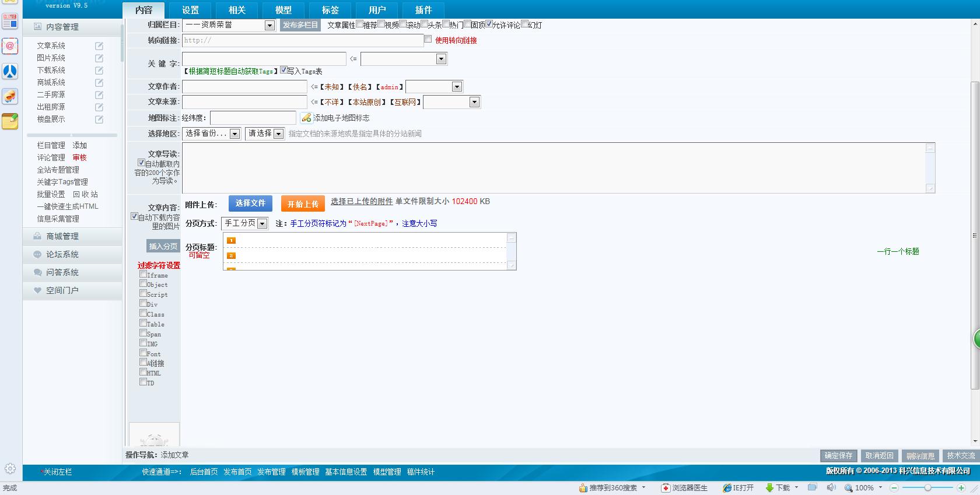Toggle 自动下载内容里的图片 checkbox
The image size is (980, 495).
(x=134, y=216)
